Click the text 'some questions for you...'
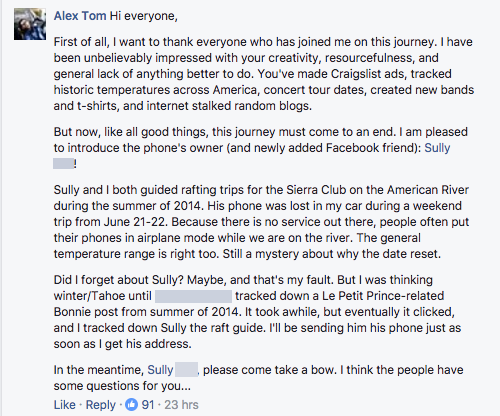This screenshot has width=500, height=416. pos(122,386)
